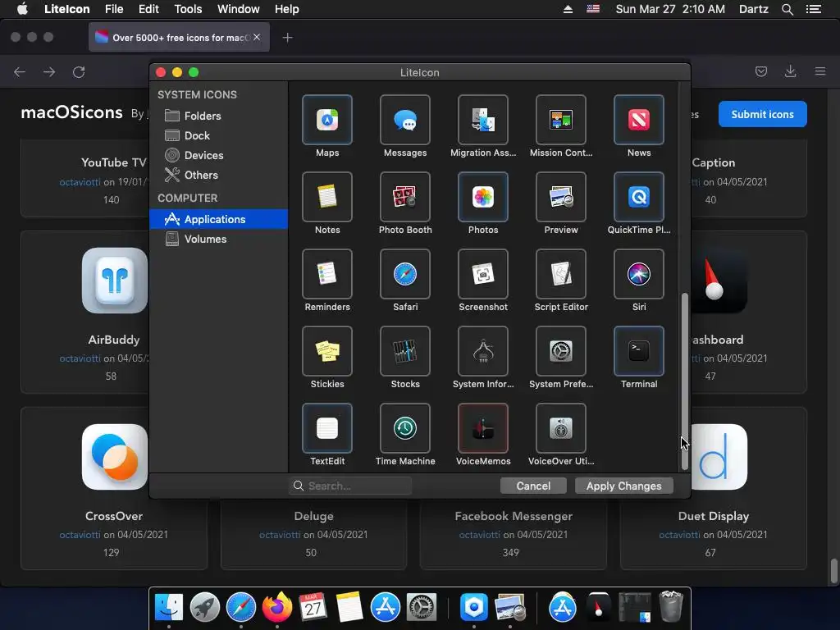Image resolution: width=840 pixels, height=630 pixels.
Task: Select the Siri app icon
Action: pos(638,274)
